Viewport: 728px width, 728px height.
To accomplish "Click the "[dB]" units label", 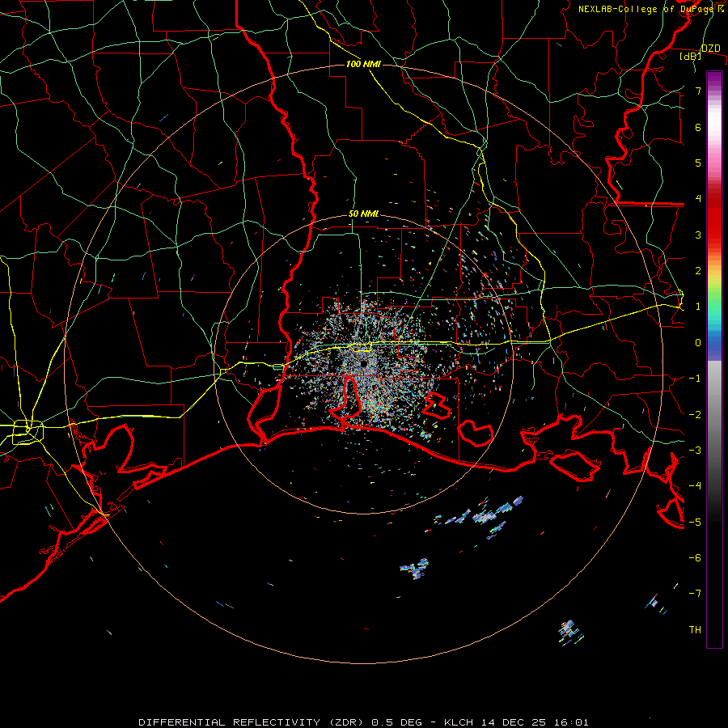I will [690, 56].
